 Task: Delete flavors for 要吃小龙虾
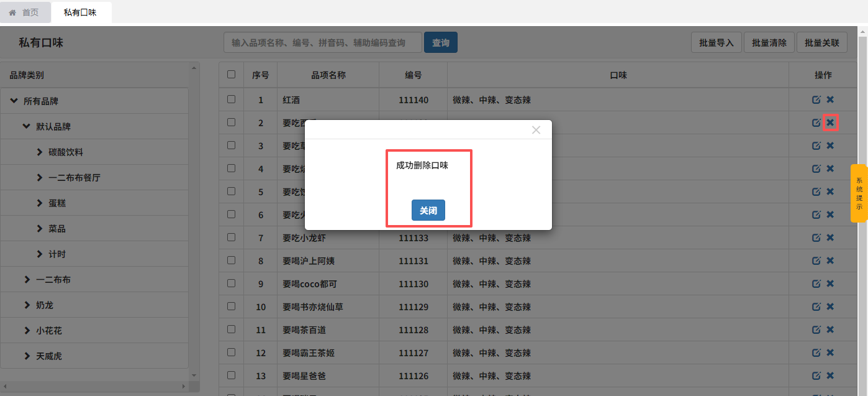tap(830, 237)
